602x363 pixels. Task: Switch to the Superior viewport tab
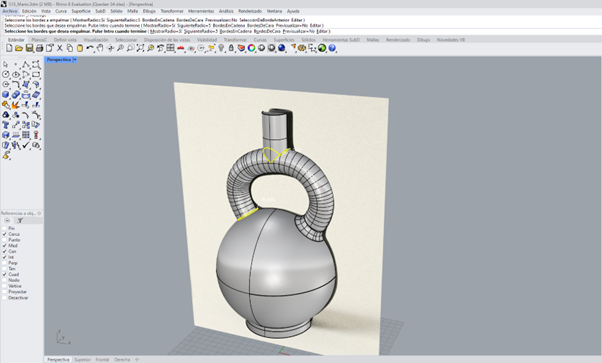click(x=82, y=360)
